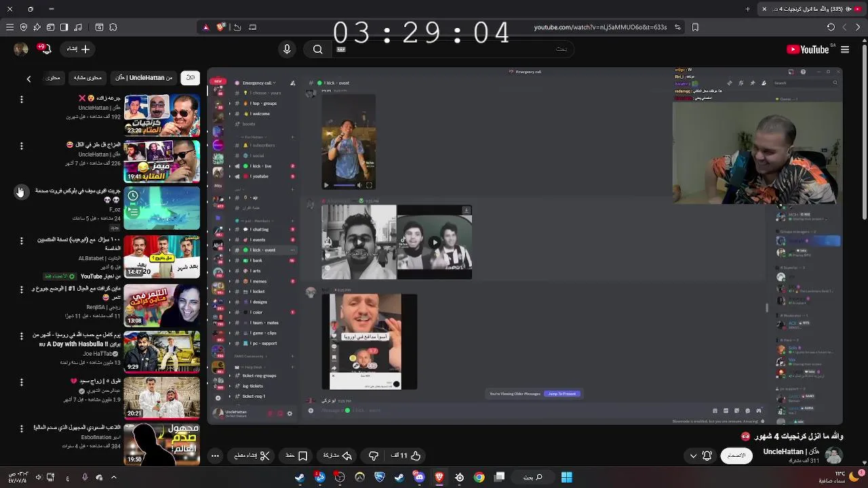Select the 'youtube' channel in the Discord video
The image size is (868, 488).
point(260,176)
